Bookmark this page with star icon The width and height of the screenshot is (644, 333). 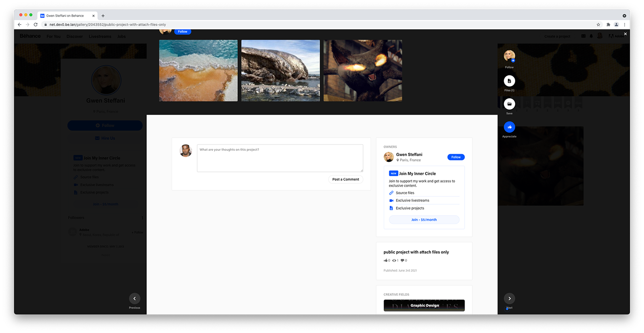click(x=598, y=24)
